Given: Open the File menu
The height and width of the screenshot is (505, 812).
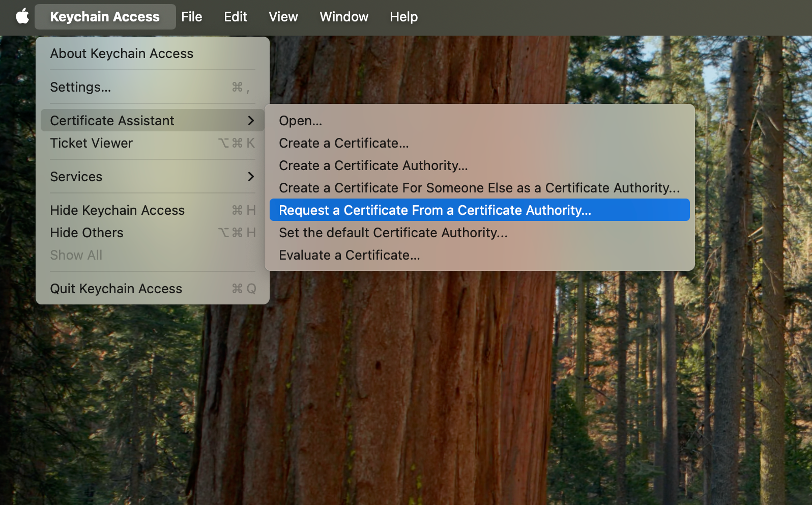Looking at the screenshot, I should [192, 17].
